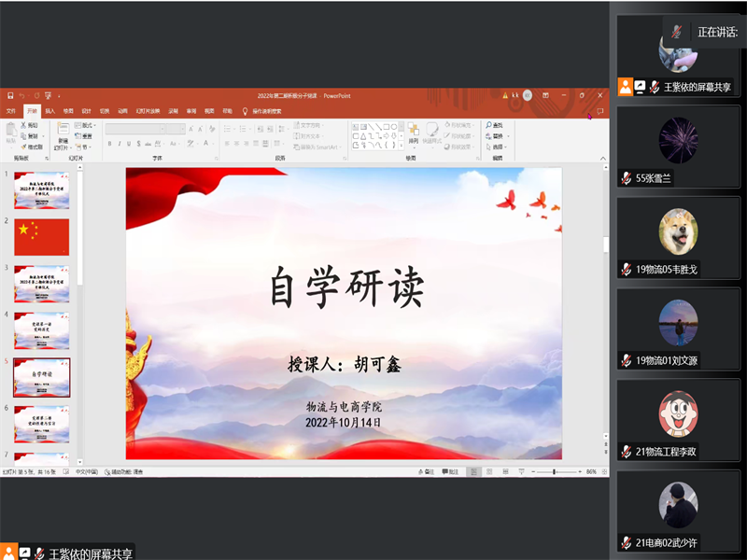Click the Reset (重置) slide button
This screenshot has height=560, width=747.
click(x=87, y=136)
